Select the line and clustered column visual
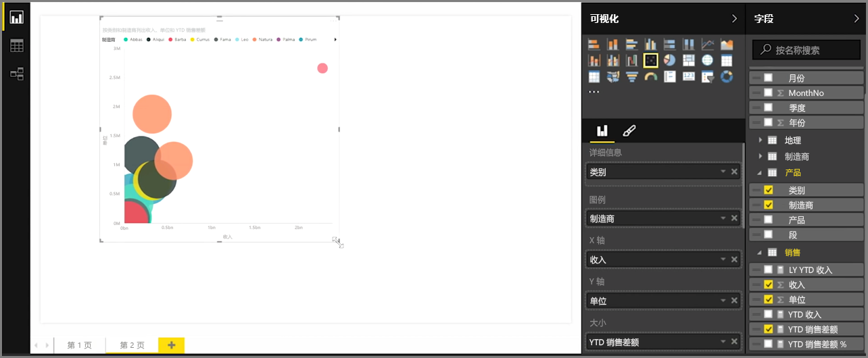The width and height of the screenshot is (868, 358). click(x=613, y=61)
